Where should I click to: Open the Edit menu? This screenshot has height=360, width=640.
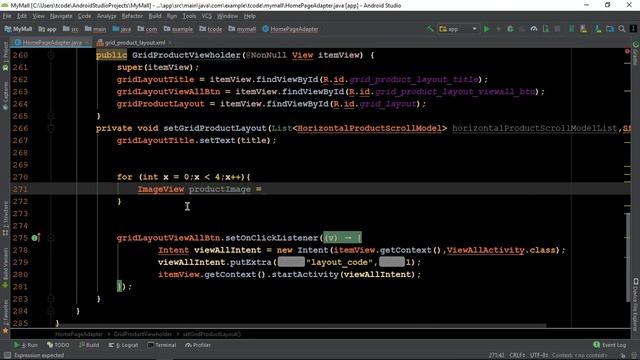22,16
